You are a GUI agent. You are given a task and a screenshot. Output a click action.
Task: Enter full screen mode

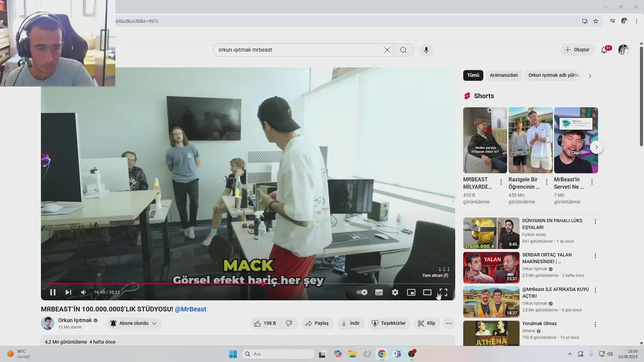pyautogui.click(x=443, y=292)
